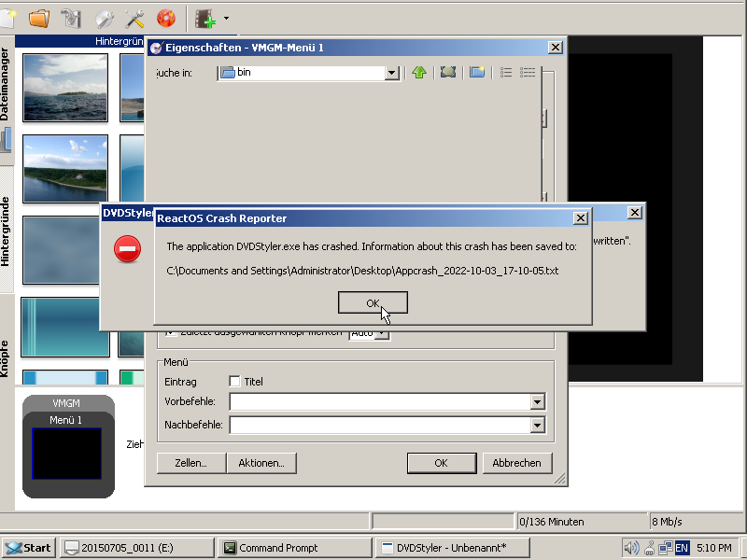Close the ReactOS Crash Reporter dialog

point(580,218)
